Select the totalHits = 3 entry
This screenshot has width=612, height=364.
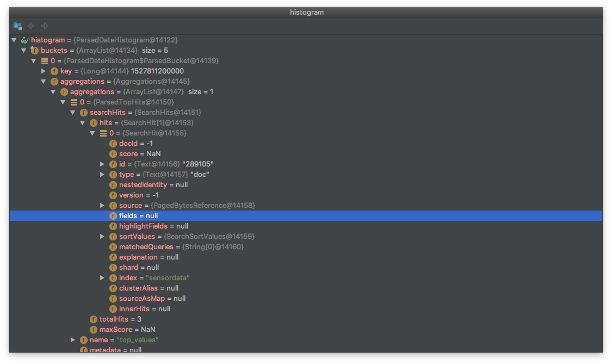tap(114, 319)
